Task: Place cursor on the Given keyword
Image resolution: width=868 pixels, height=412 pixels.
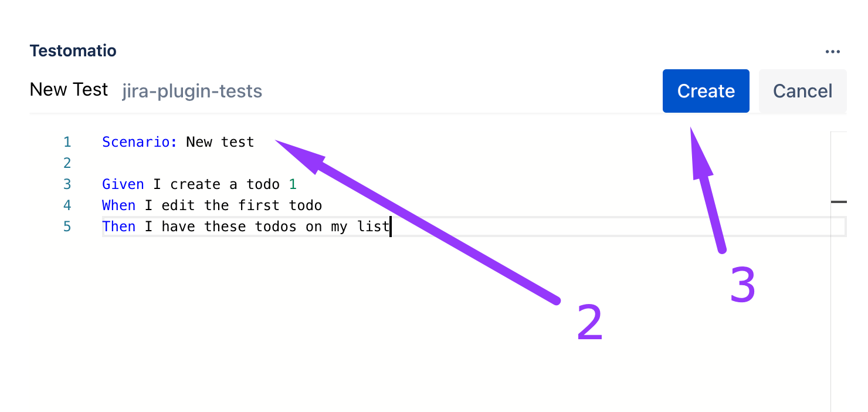Action: point(123,184)
